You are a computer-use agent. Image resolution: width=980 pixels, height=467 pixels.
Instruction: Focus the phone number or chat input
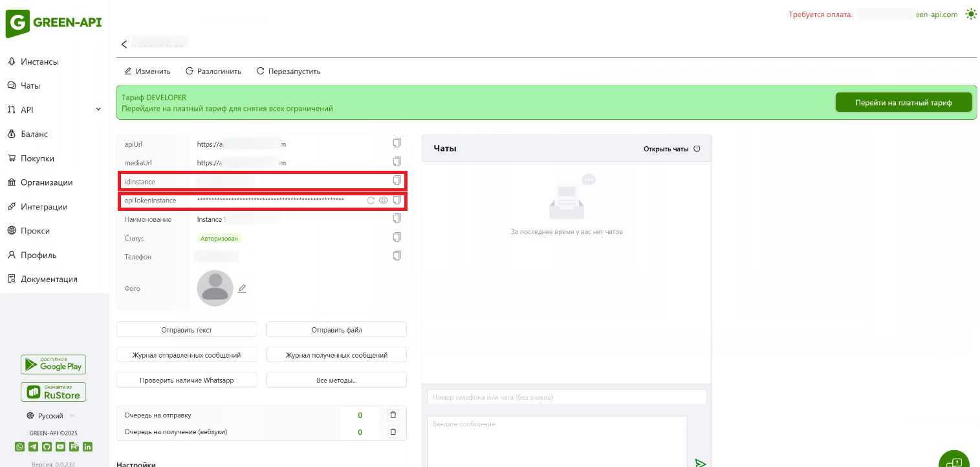coord(567,397)
